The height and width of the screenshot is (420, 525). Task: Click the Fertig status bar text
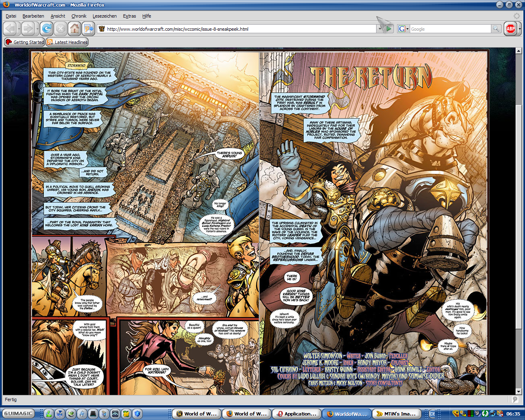click(11, 399)
